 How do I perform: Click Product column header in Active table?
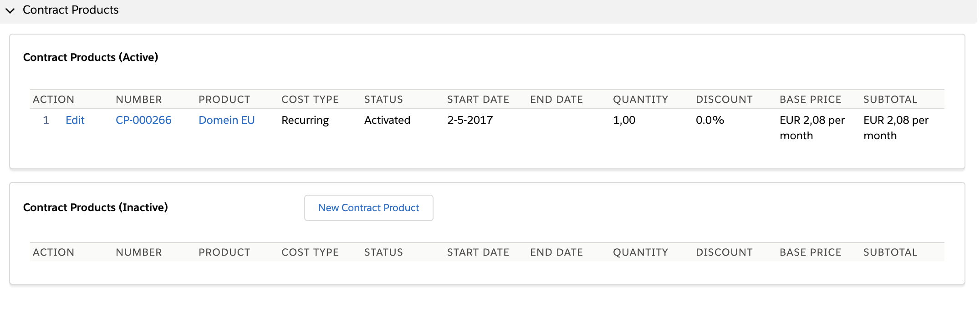(225, 100)
